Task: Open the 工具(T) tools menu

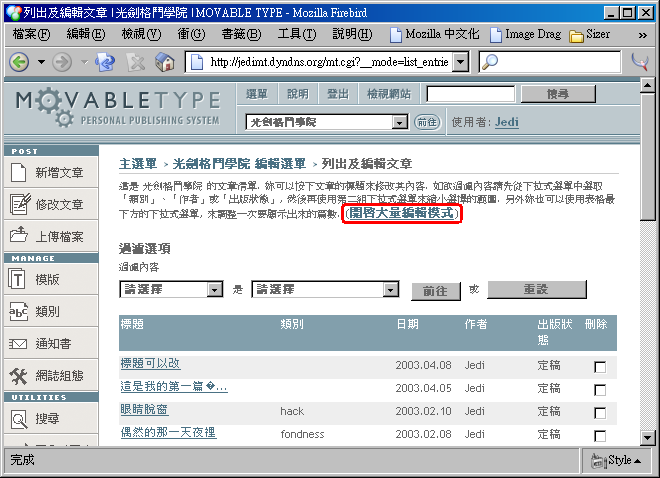Action: (297, 34)
